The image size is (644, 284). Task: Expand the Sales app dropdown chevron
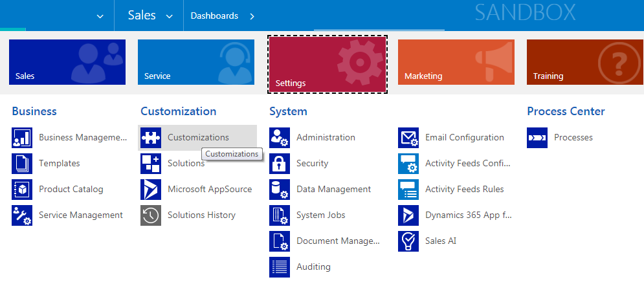pos(170,16)
